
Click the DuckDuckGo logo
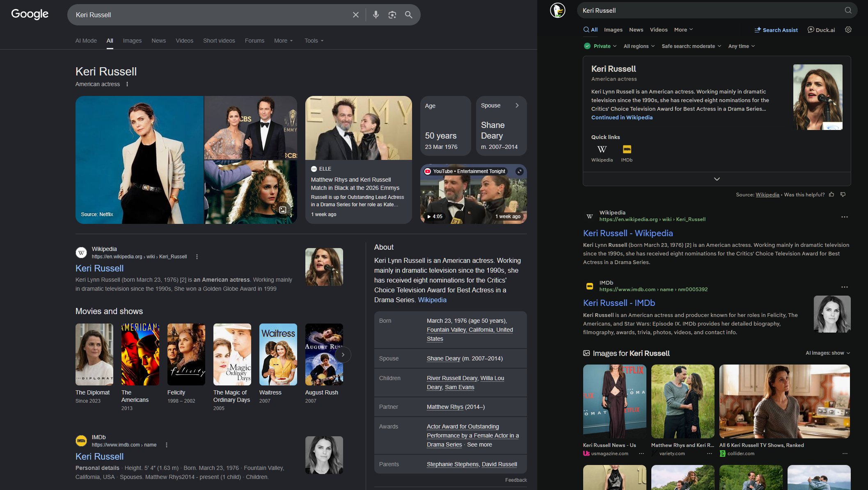point(558,10)
